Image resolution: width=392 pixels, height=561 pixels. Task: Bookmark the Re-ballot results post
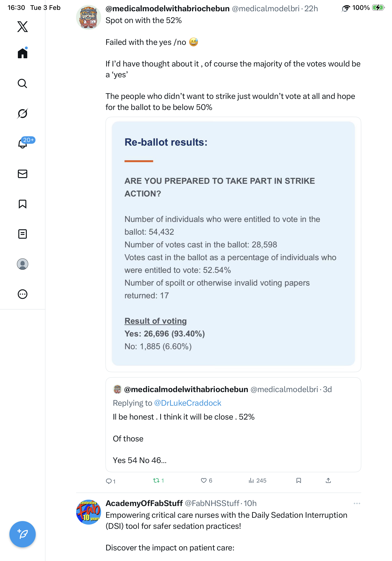(x=298, y=481)
